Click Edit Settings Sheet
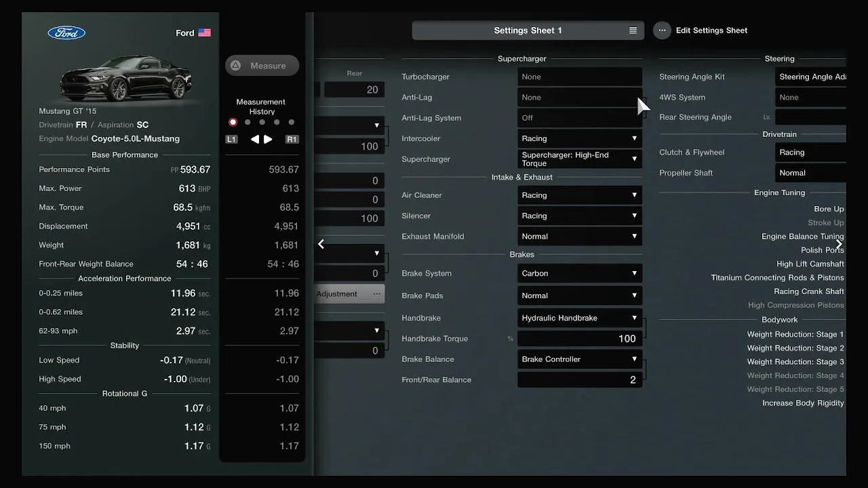The width and height of the screenshot is (868, 488). pos(711,30)
